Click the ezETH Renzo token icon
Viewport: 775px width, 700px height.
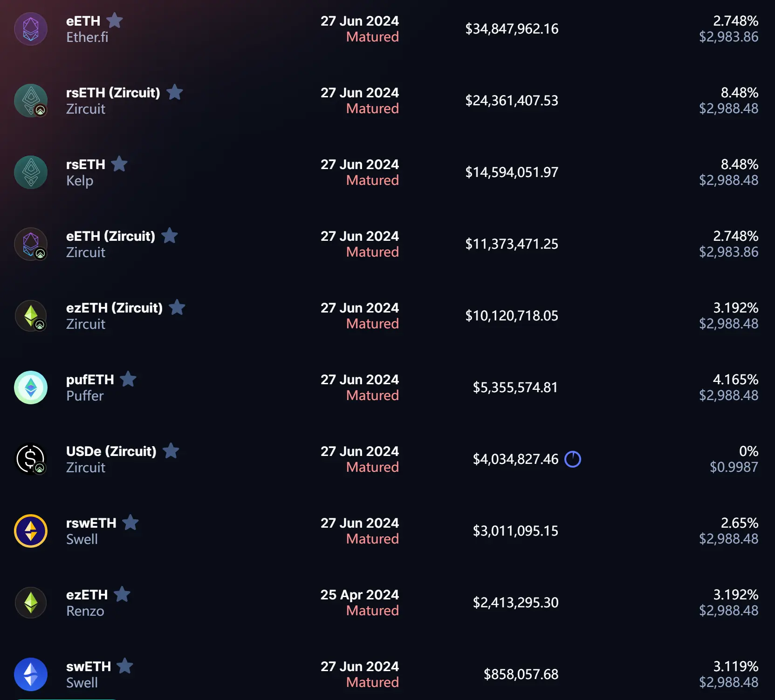coord(31,603)
